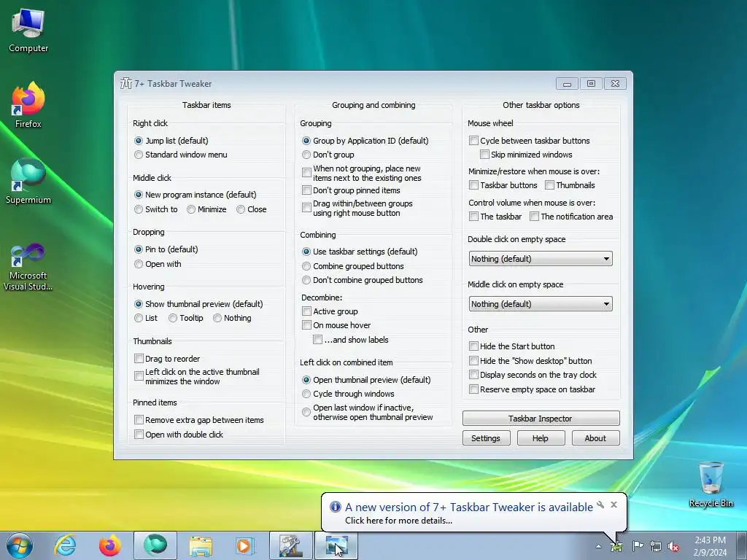Click the muted volume tray icon
Image resolution: width=747 pixels, height=560 pixels.
[x=673, y=546]
